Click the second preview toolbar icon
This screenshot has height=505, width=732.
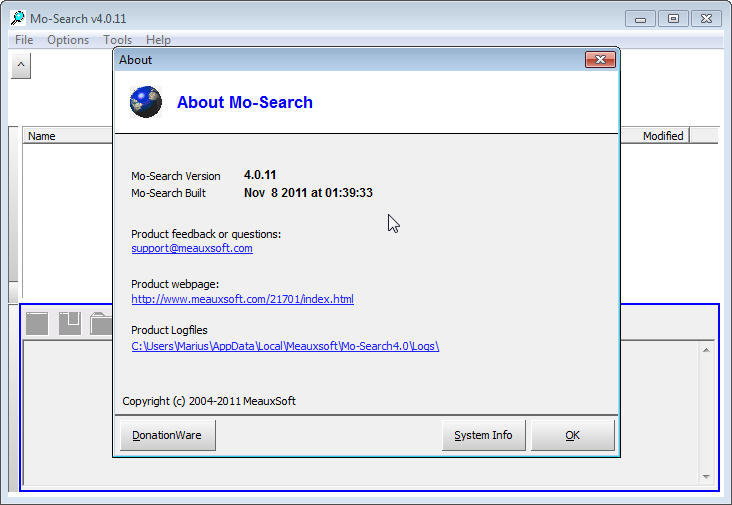tap(70, 323)
